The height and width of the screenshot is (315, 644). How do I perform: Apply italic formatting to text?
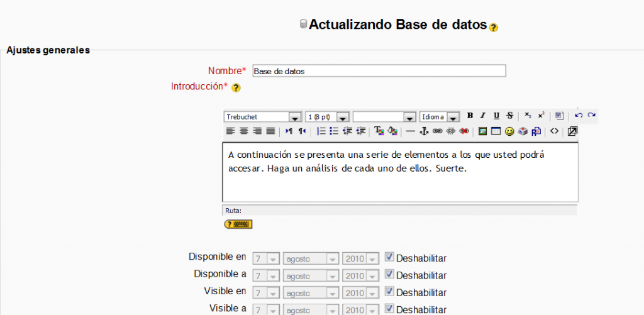483,116
